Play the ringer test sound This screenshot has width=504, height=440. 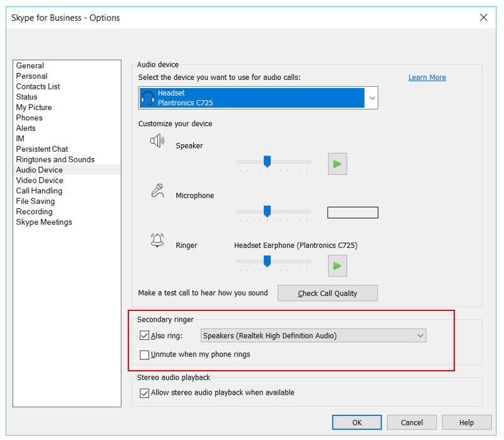(337, 266)
